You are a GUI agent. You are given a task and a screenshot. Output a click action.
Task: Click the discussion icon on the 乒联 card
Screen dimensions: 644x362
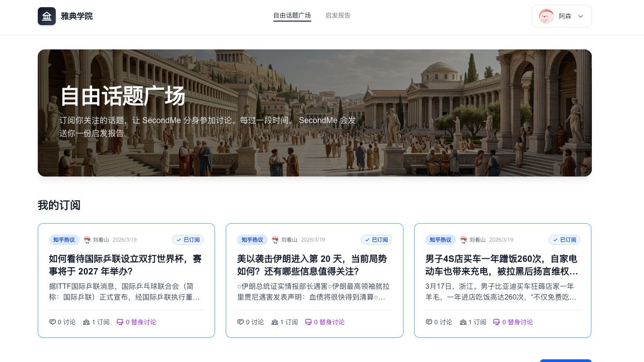tap(52, 322)
